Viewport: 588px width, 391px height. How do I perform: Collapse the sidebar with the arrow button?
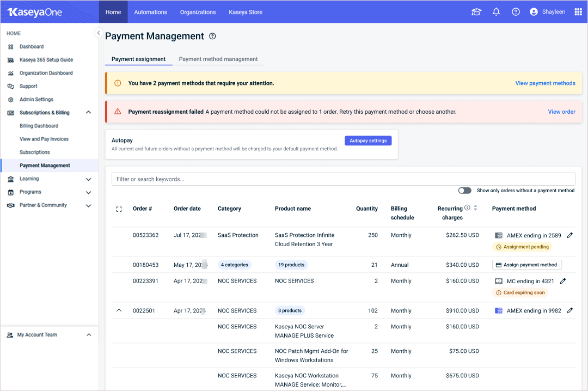98,33
